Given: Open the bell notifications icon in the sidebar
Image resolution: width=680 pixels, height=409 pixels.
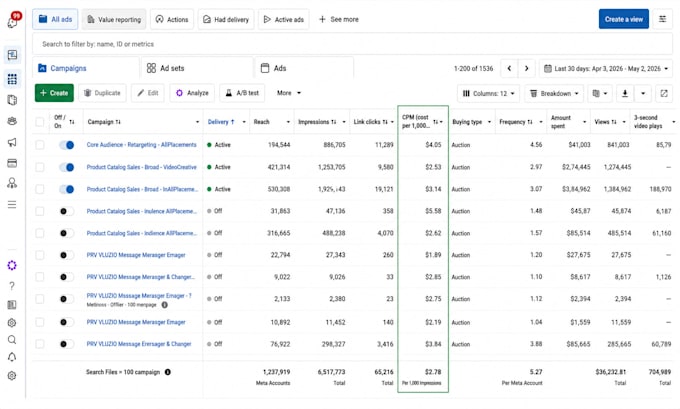Looking at the screenshot, I should (12, 357).
